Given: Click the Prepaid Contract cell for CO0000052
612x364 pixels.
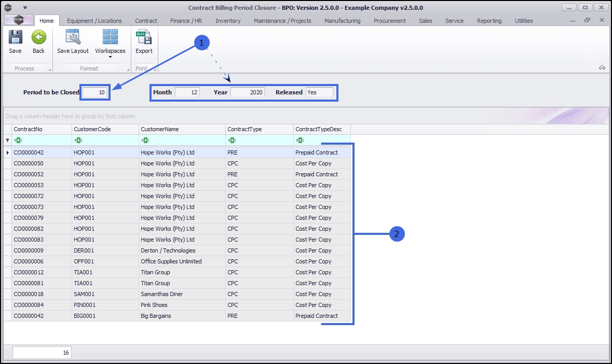Looking at the screenshot, I should pos(322,174).
